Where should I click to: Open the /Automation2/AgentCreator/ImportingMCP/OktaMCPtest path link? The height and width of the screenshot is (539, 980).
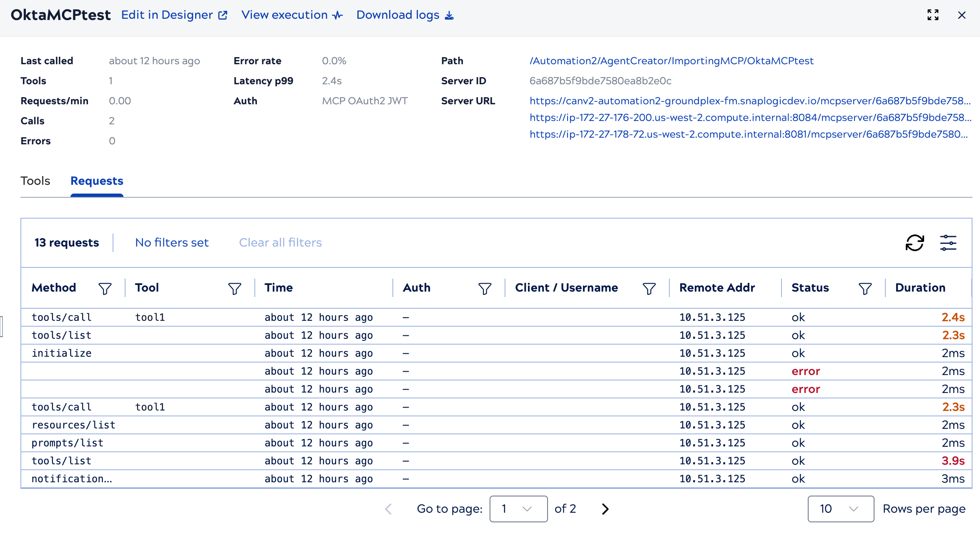pyautogui.click(x=671, y=61)
